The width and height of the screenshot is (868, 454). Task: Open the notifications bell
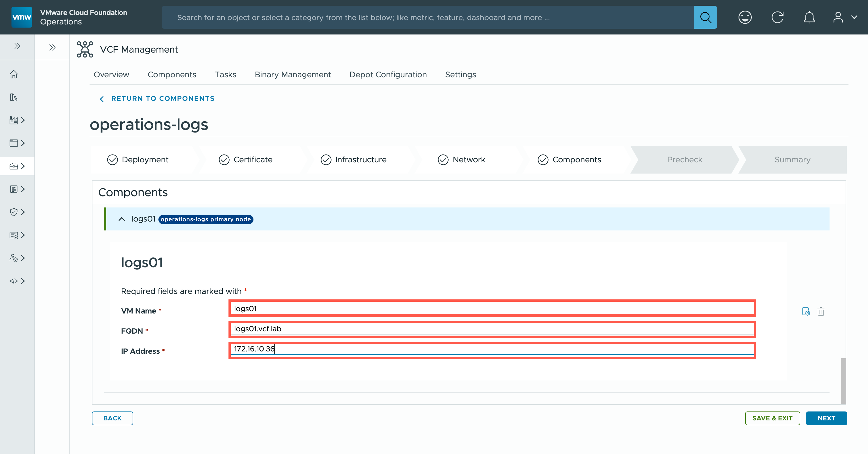coord(809,17)
